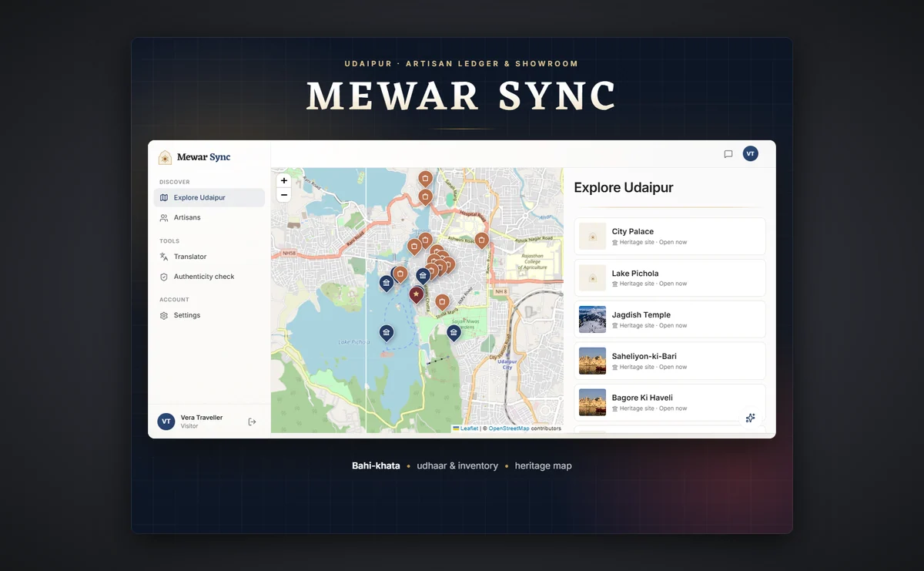
Task: Click the heritage map footer label
Action: point(544,465)
